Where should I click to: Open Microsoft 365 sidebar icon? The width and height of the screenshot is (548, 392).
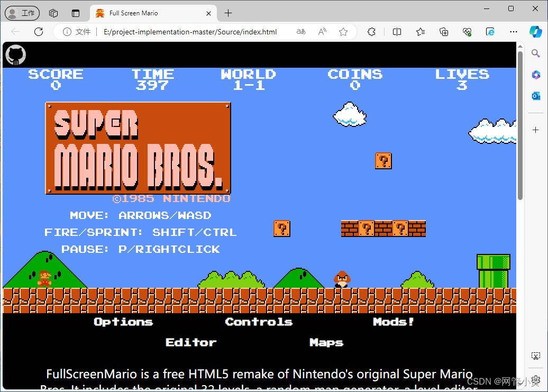(x=536, y=75)
